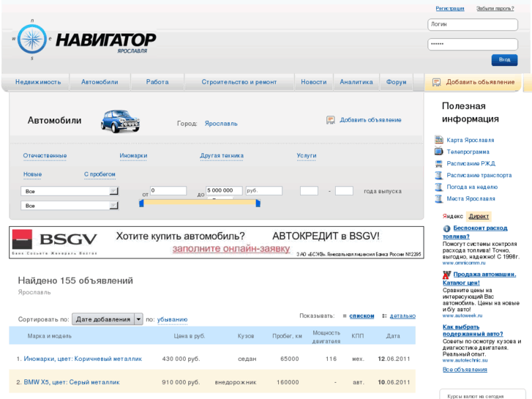Click the руб. currency field

[x=264, y=190]
